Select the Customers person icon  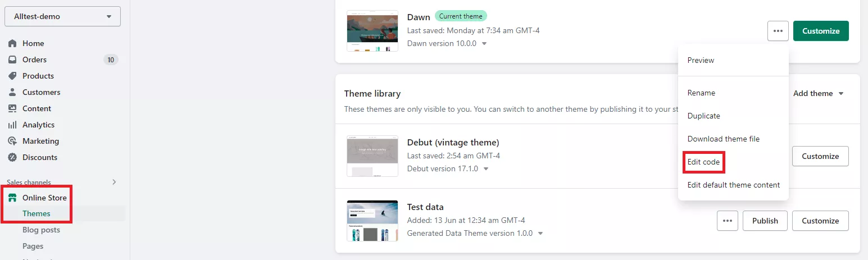coord(12,92)
